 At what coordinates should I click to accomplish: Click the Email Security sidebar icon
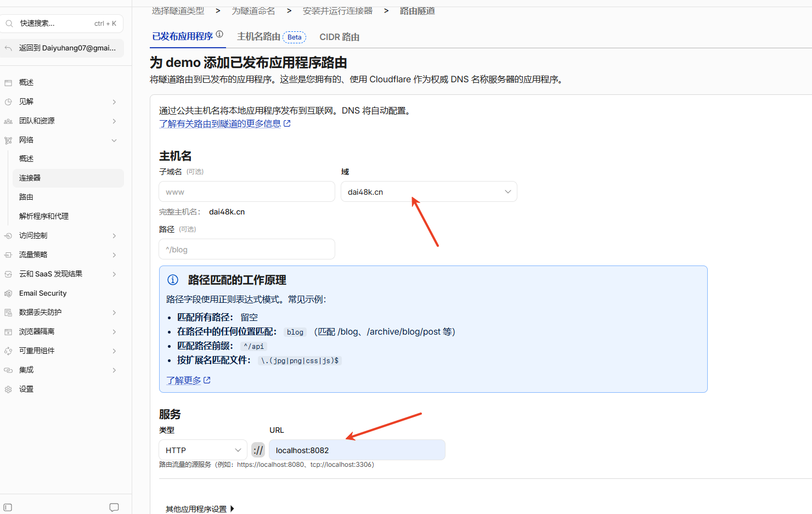point(8,293)
